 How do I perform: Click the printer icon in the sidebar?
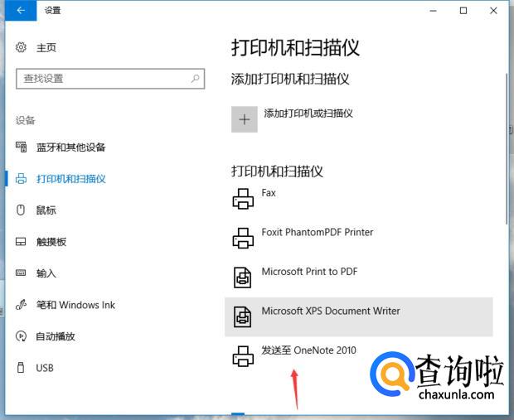point(21,179)
